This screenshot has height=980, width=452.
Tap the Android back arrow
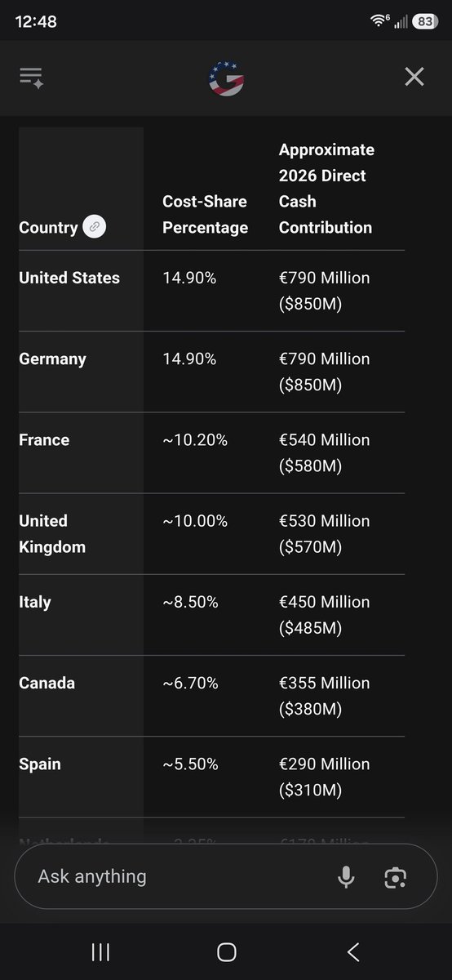pyautogui.click(x=352, y=951)
